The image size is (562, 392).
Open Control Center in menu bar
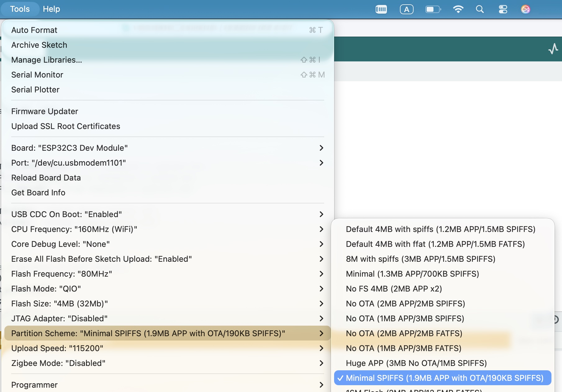[x=503, y=9]
